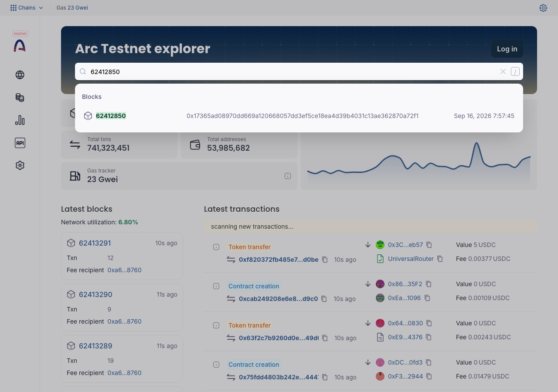The height and width of the screenshot is (392, 558).
Task: Open transaction hash 0x75fdd4803b242e...444
Action: [279, 377]
